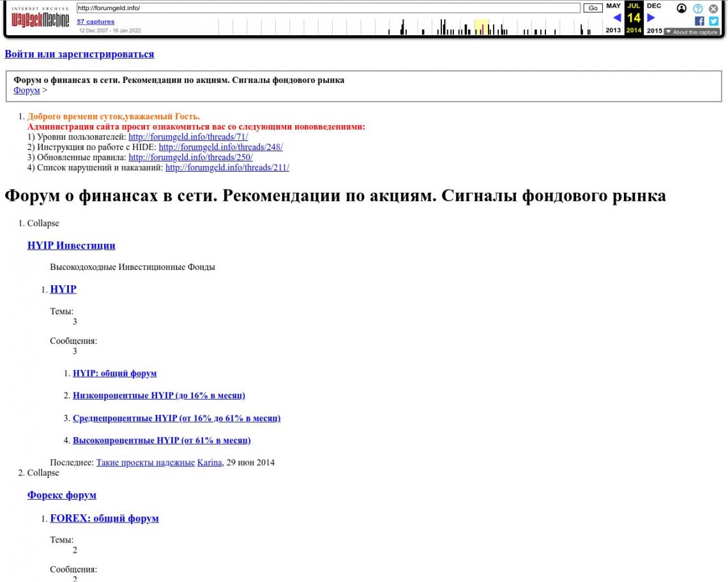This screenshot has width=728, height=582.
Task: Click the Wayback Machine logo
Action: pos(40,20)
